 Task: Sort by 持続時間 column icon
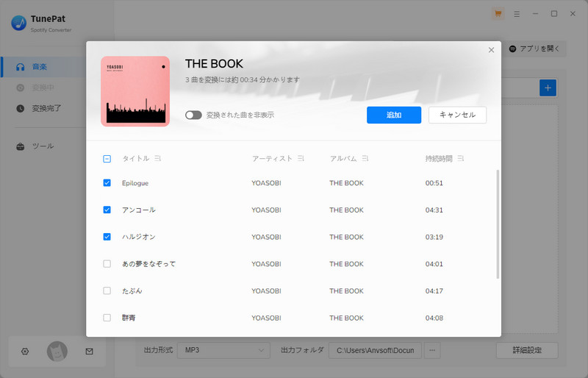coord(461,158)
